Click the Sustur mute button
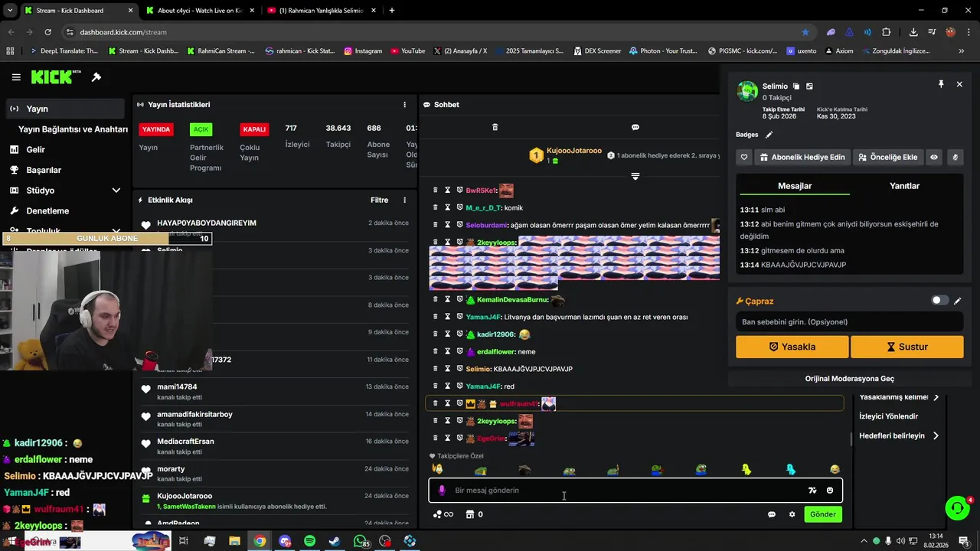Screen dimensions: 980x551 point(907,347)
